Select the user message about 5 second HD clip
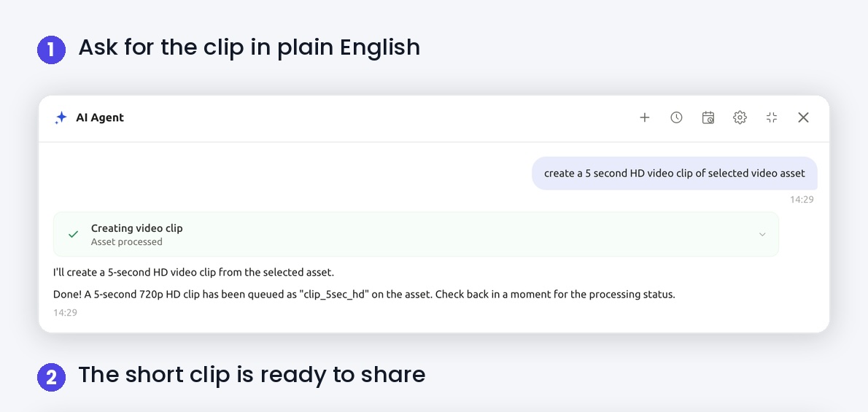The width and height of the screenshot is (868, 412). (x=674, y=174)
